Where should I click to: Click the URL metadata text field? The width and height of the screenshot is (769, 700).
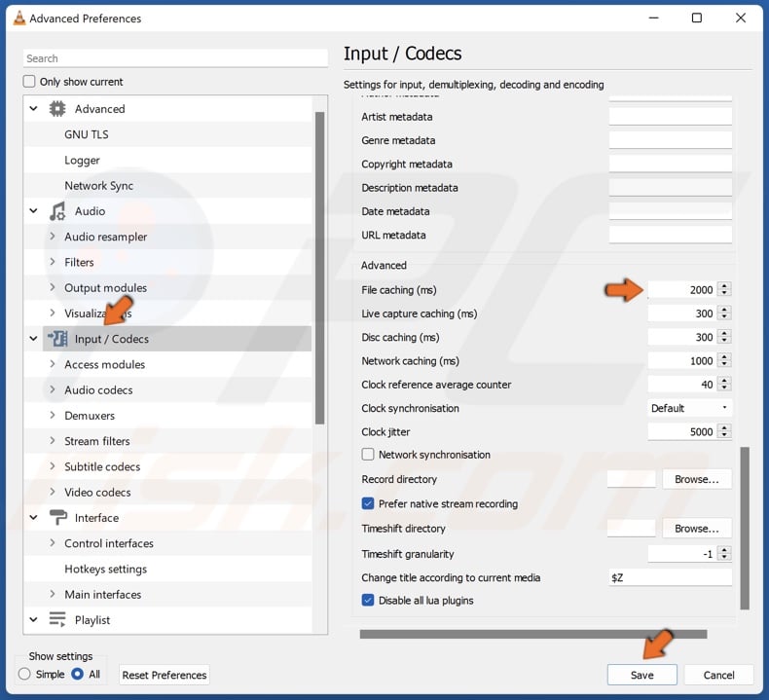(x=671, y=235)
